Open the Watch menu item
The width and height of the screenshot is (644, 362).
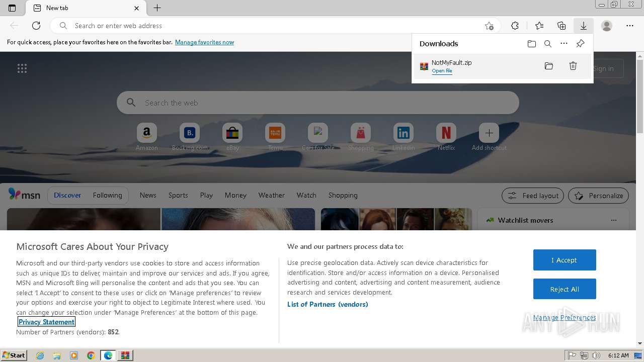[306, 195]
